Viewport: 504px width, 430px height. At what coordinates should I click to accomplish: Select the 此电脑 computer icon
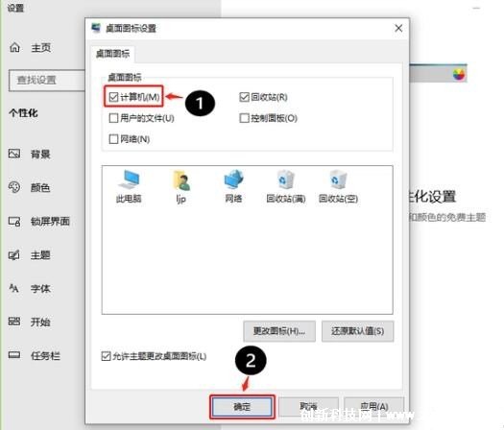pos(129,187)
